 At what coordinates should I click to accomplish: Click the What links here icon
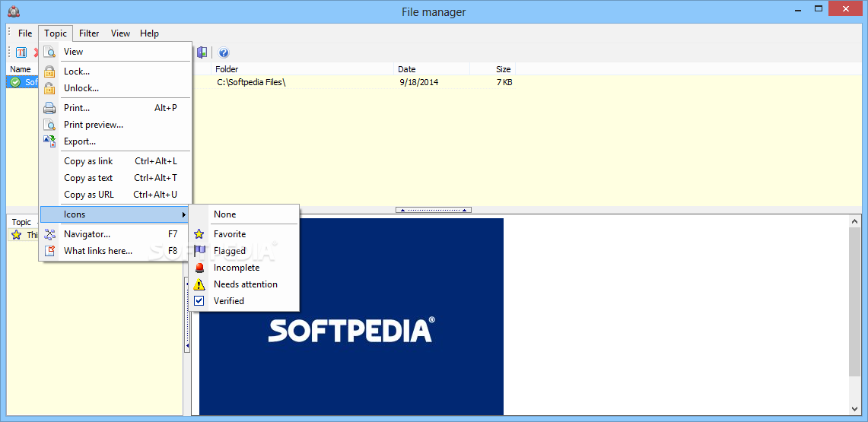coord(49,251)
